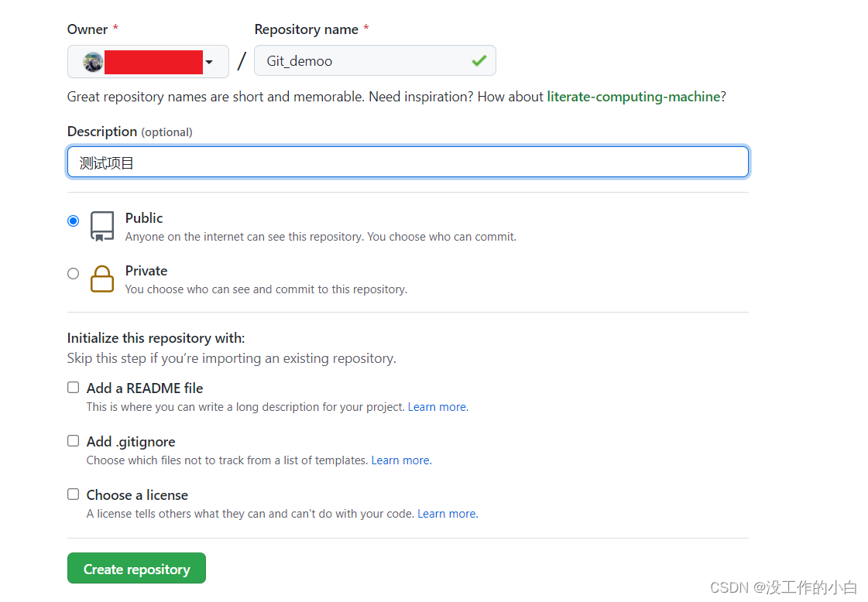Click the Add .gitignore label
This screenshot has width=868, height=602.
click(131, 442)
